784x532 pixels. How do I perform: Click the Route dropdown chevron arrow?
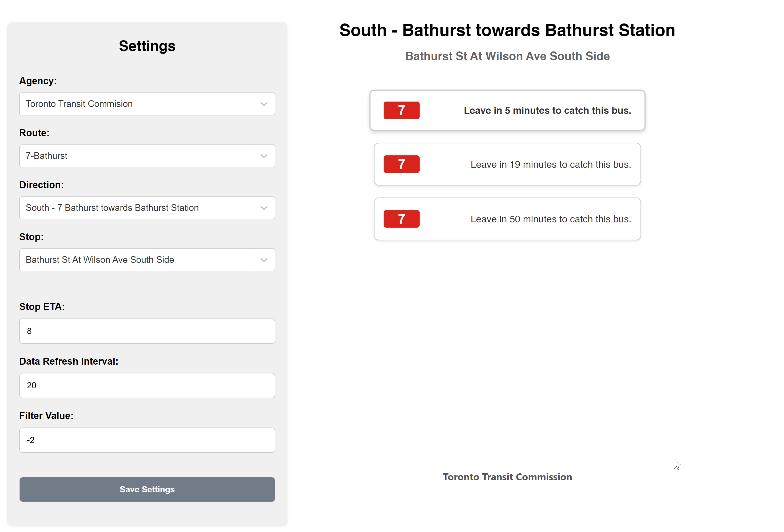(x=264, y=156)
